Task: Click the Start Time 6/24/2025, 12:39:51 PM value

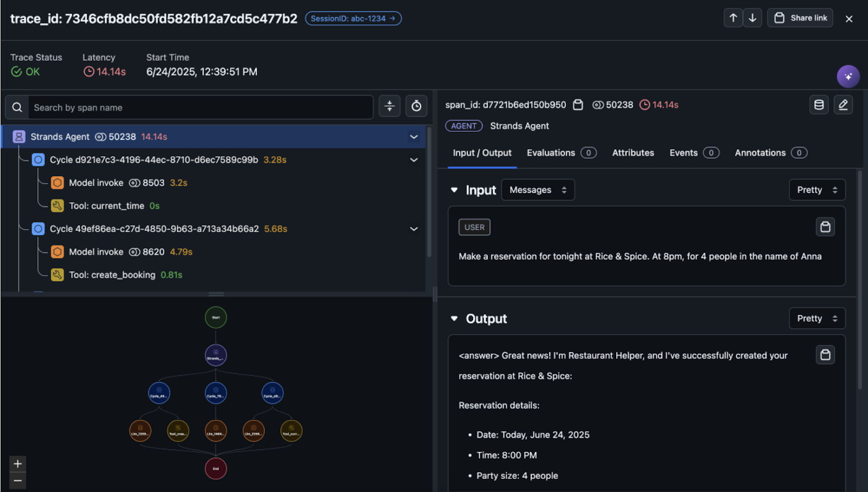Action: point(202,72)
